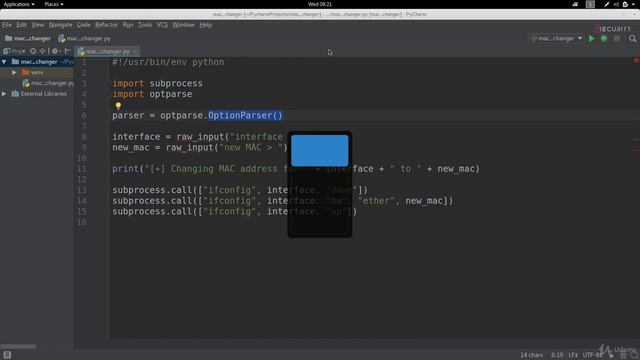Viewport: 640px width, 360px height.
Task: Click mac_changer.py in navigation breadcrumb
Action: (x=84, y=38)
